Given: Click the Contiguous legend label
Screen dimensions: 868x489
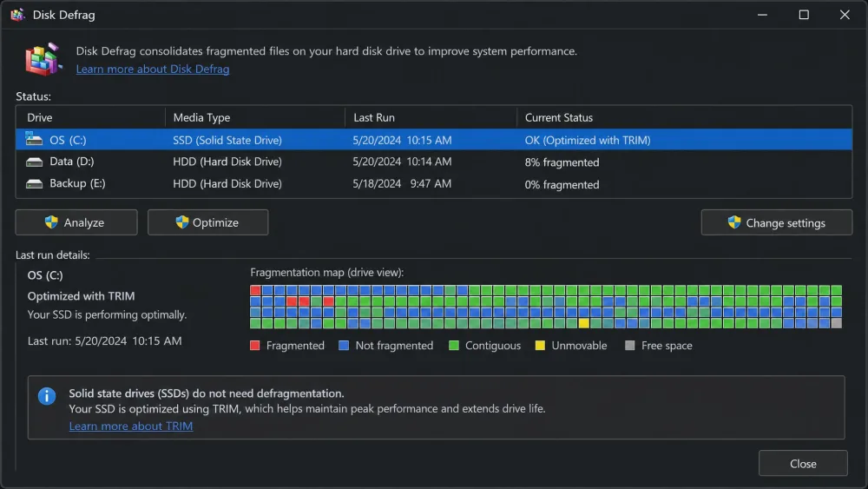Looking at the screenshot, I should 493,346.
